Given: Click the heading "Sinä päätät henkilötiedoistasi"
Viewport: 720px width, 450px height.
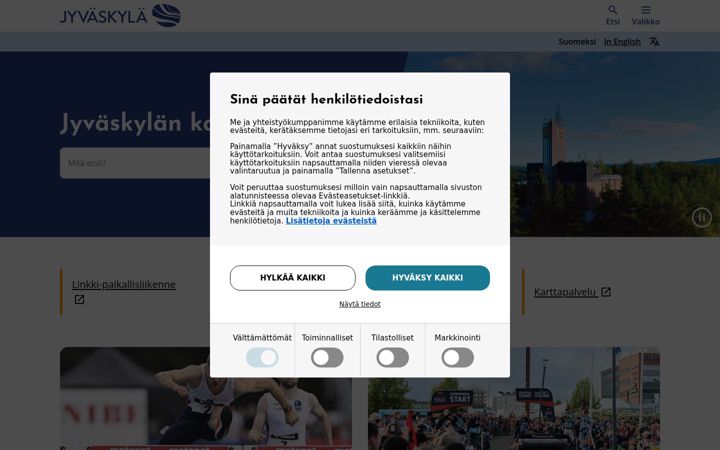Looking at the screenshot, I should click(x=326, y=100).
